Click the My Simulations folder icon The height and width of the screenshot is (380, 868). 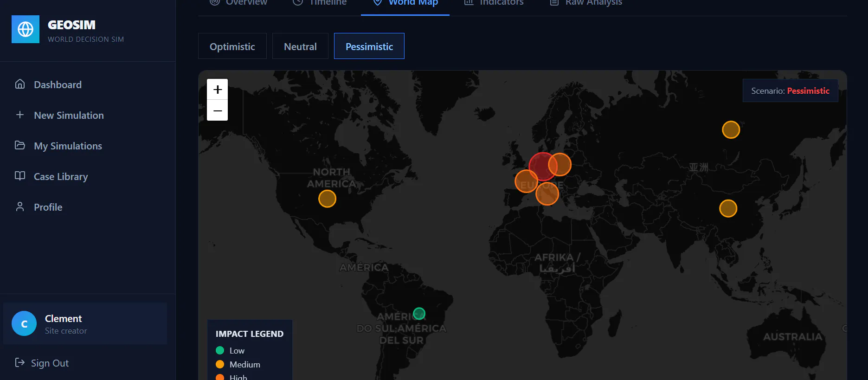20,145
